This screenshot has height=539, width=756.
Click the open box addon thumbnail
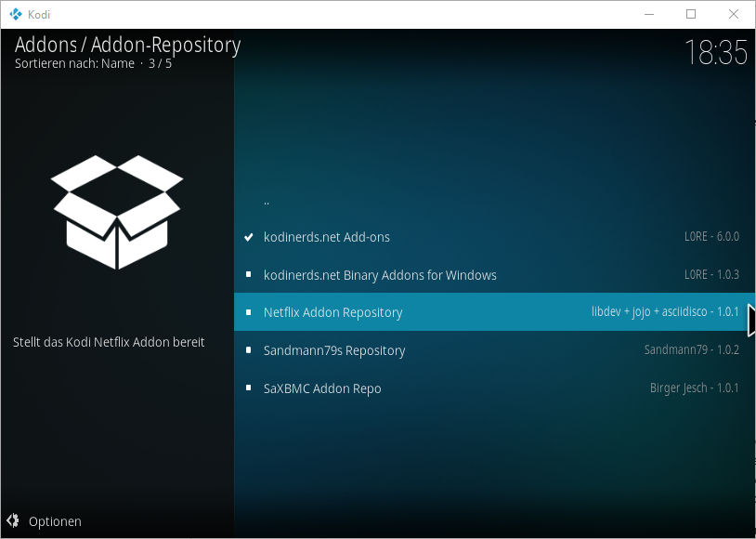point(117,212)
